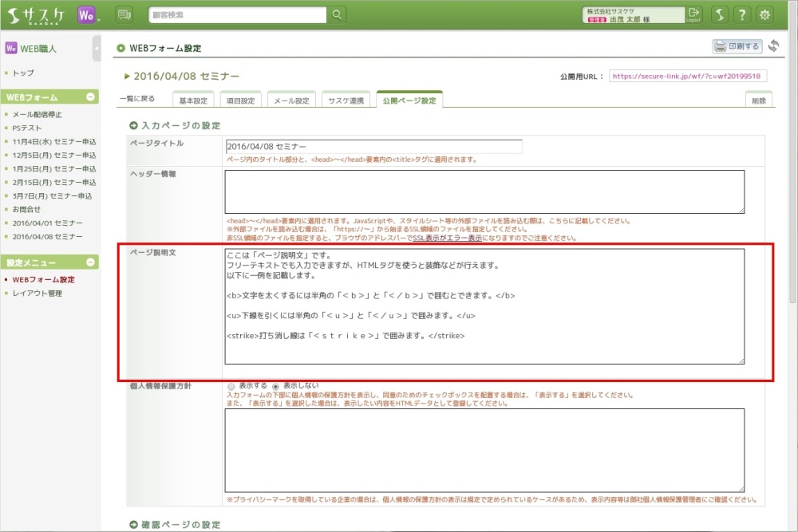Select the 表示しない radio button
This screenshot has width=798, height=532.
tap(276, 384)
